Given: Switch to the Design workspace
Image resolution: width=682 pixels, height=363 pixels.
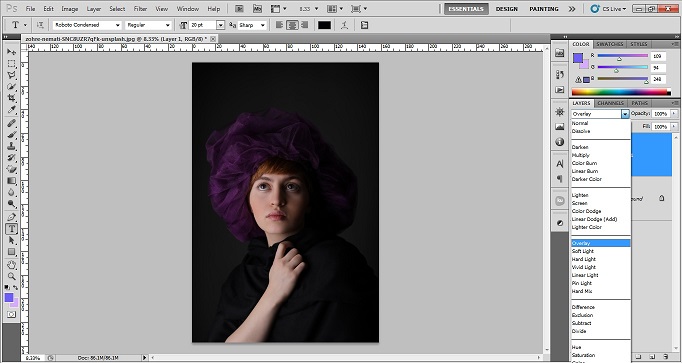Looking at the screenshot, I should click(x=507, y=9).
